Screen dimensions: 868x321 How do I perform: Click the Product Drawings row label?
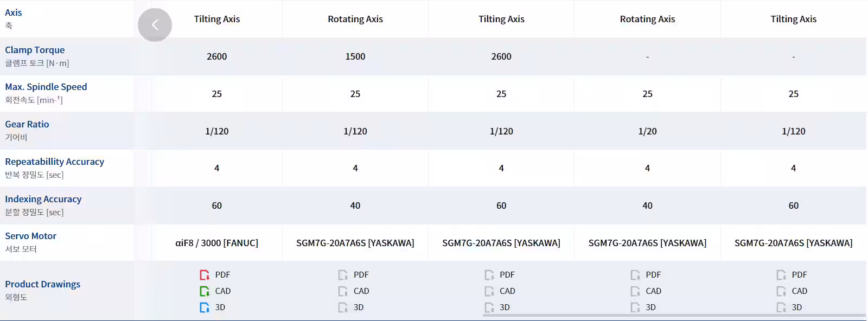click(43, 284)
